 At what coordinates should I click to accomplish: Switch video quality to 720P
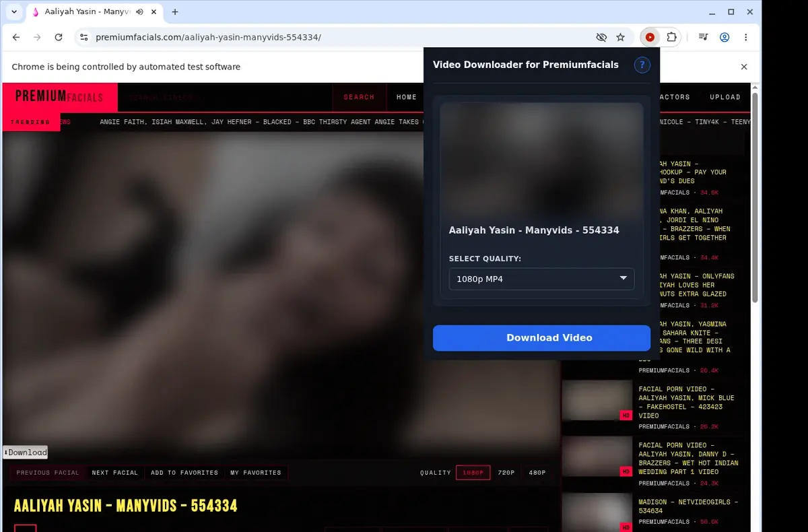coord(506,473)
